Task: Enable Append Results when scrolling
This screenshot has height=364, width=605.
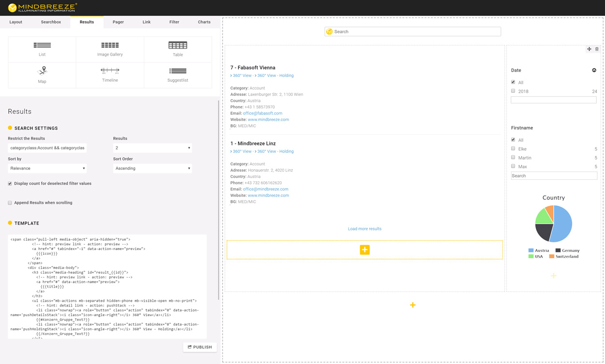Action: pyautogui.click(x=10, y=203)
